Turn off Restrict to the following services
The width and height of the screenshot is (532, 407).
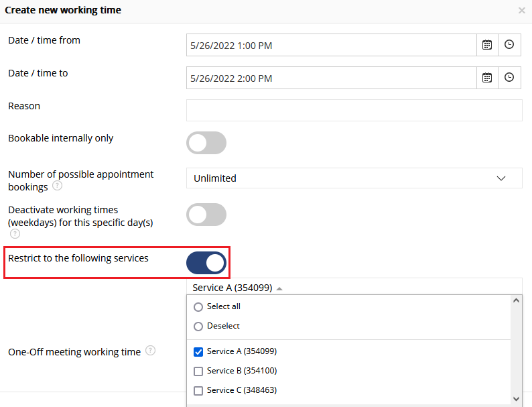point(206,263)
